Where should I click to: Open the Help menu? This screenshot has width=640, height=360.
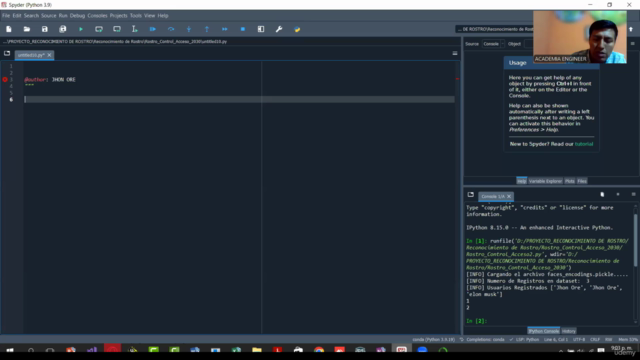[x=163, y=16]
